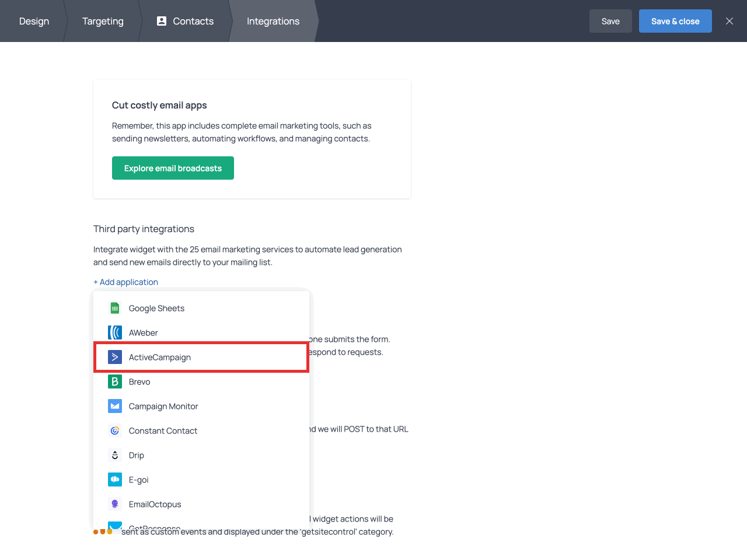Click the EmailOctopus icon
Screen dimensions: 747x560
(x=115, y=504)
